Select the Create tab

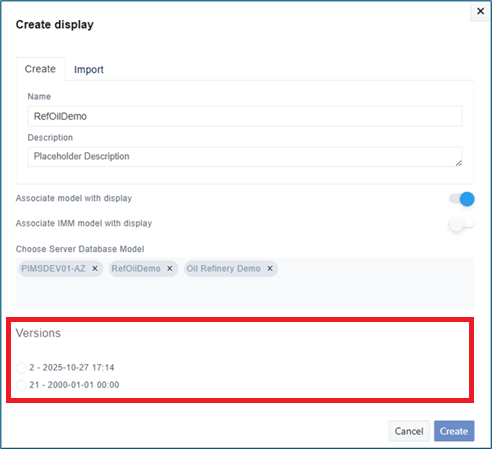point(40,69)
